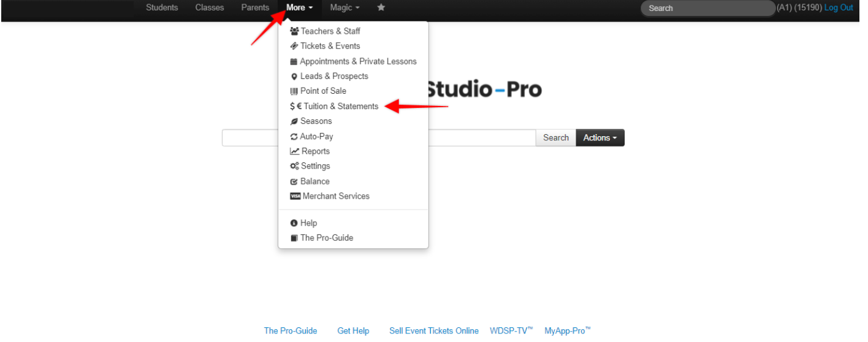The width and height of the screenshot is (868, 342).
Task: Click the Get Help footer link
Action: [x=353, y=331]
